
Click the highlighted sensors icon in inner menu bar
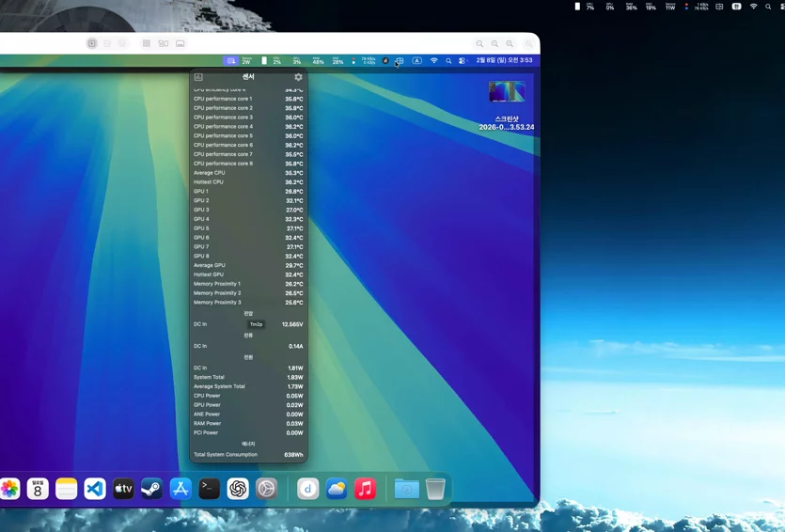[230, 60]
